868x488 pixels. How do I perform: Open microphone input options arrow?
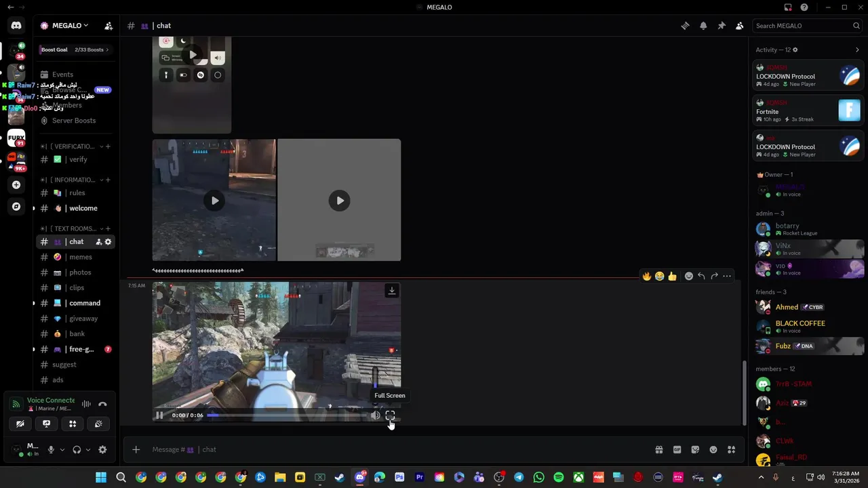click(x=62, y=449)
